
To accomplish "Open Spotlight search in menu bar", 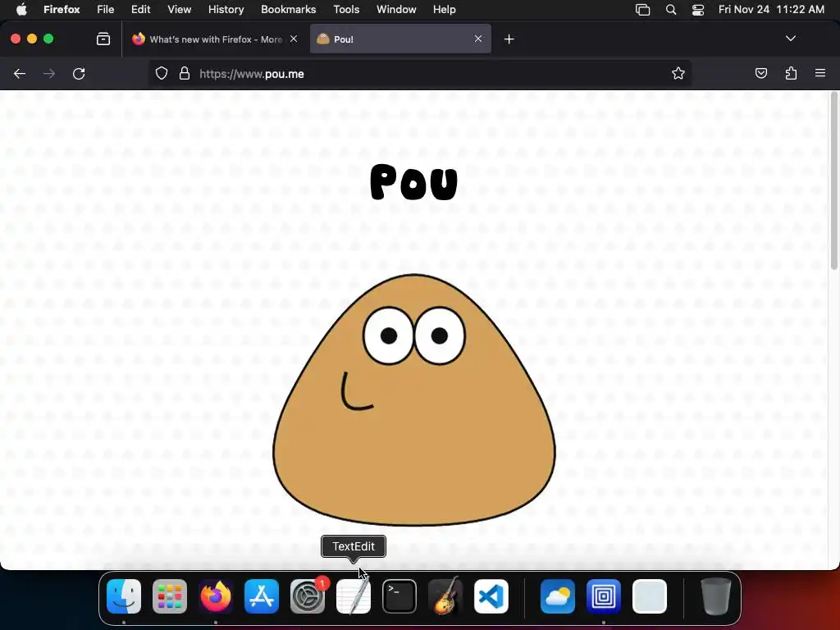I will [x=671, y=9].
